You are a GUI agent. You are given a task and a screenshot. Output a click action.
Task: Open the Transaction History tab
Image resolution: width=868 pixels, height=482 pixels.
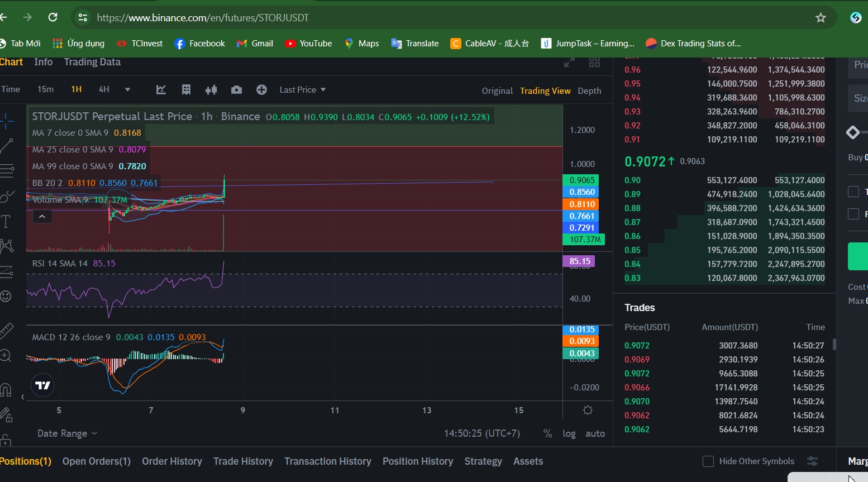tap(328, 461)
